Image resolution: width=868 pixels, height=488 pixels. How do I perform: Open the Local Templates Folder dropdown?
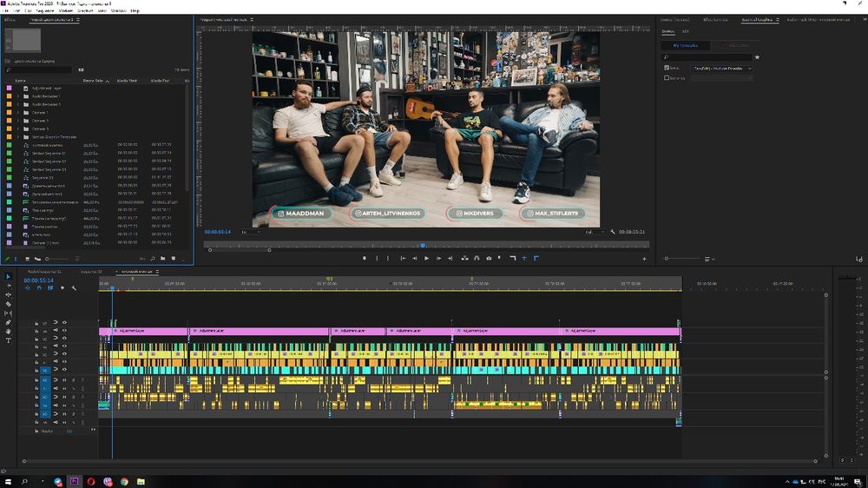(721, 68)
